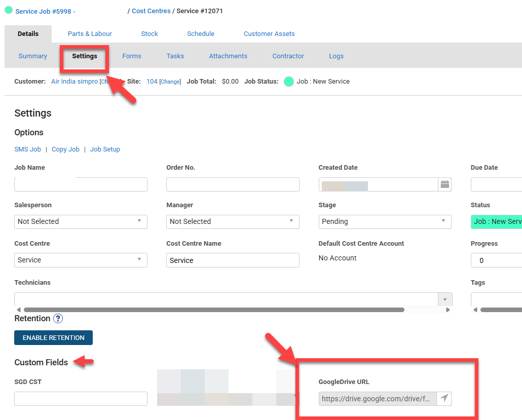Select the Forms sub-tab
522x420 pixels.
pyautogui.click(x=132, y=56)
